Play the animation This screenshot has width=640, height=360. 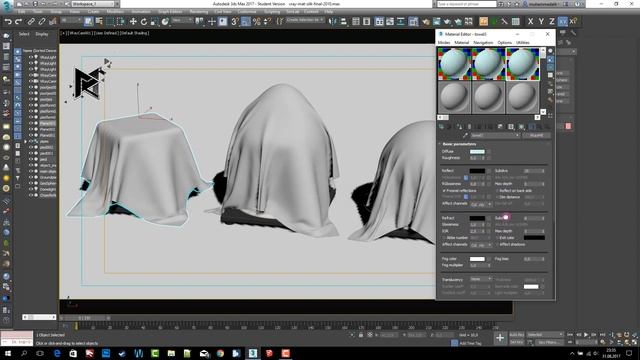pyautogui.click(x=586, y=335)
